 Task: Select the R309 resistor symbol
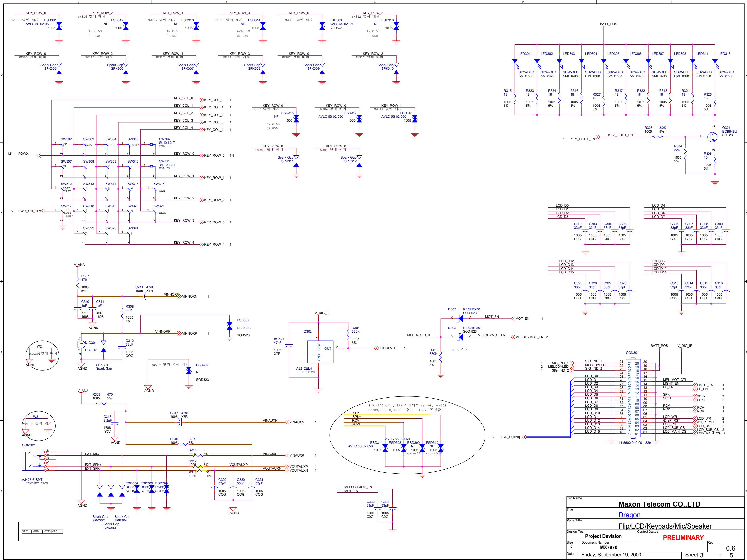click(101, 403)
